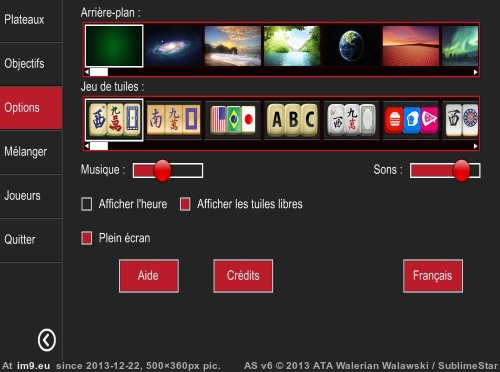Pick the beach sunset background thumbnail

point(233,46)
